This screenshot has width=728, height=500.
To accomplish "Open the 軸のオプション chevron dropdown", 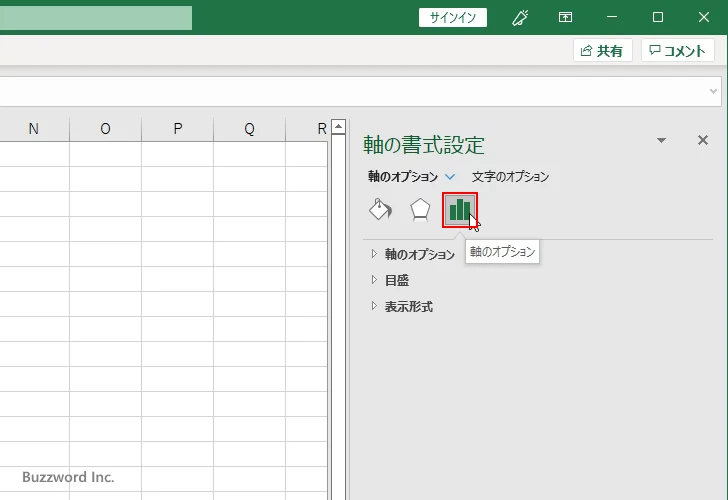I will coord(450,177).
